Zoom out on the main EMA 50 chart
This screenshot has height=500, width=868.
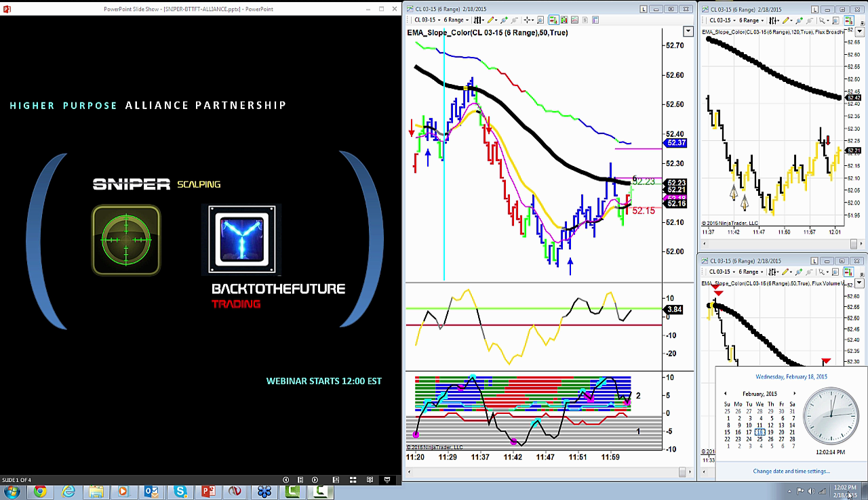click(x=514, y=20)
